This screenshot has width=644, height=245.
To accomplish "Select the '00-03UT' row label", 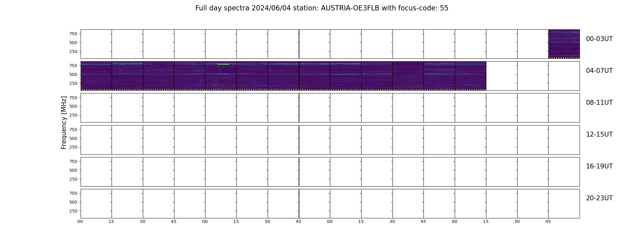I will (599, 39).
